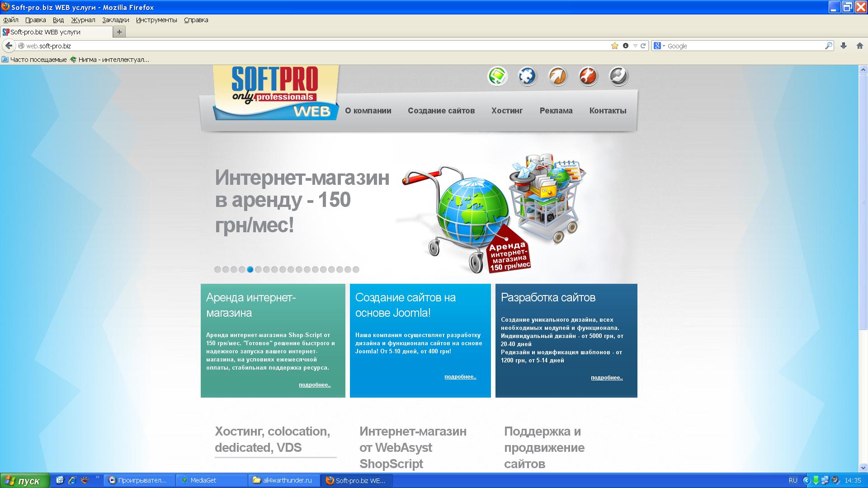This screenshot has height=488, width=868.
Task: Click the RU language indicator
Action: (x=793, y=480)
